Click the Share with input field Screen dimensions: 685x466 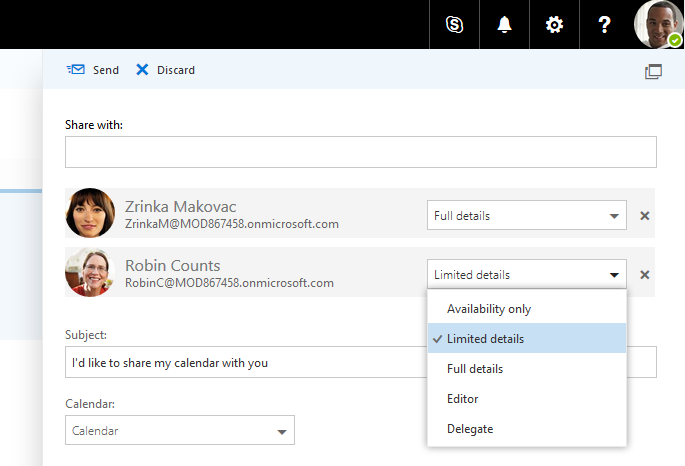click(361, 152)
